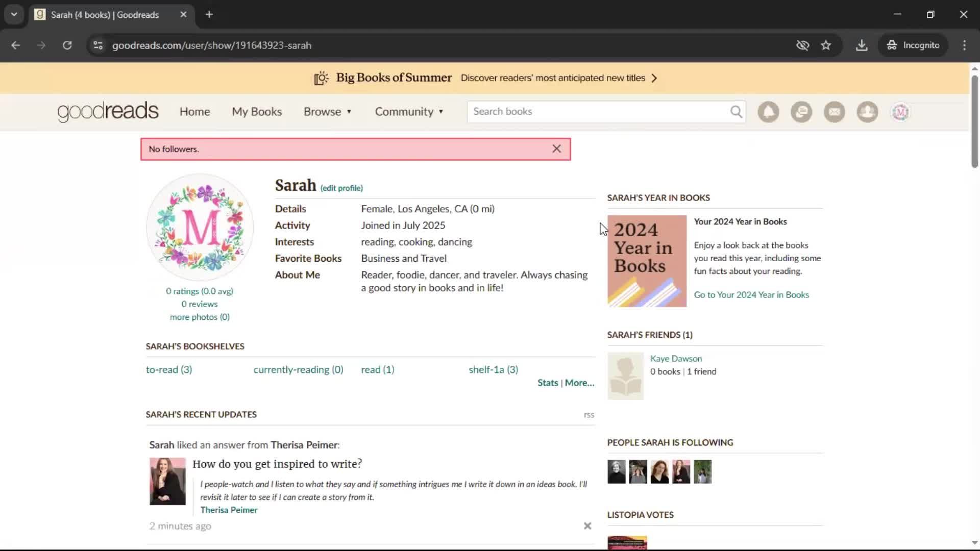Click the third-party cookies blocked eye icon
Viewport: 980px width, 551px height.
(802, 45)
